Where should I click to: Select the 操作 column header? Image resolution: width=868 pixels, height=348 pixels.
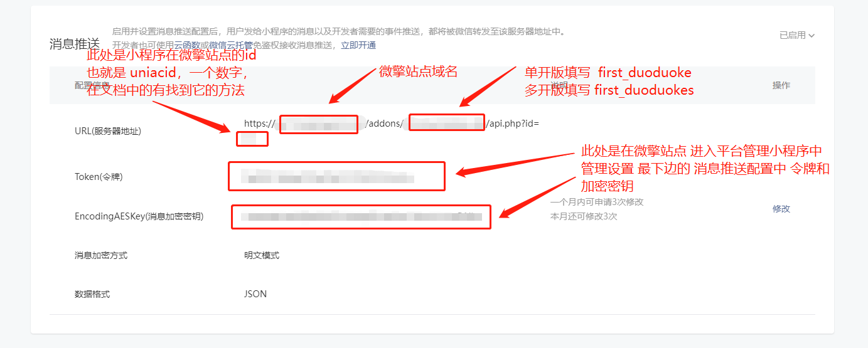[781, 85]
